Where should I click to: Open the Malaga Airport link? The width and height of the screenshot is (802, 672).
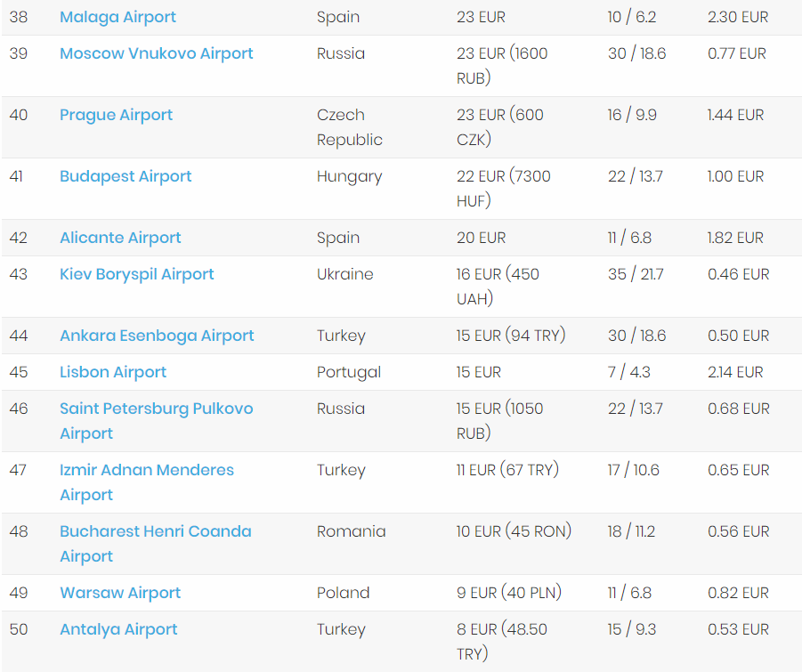pos(117,17)
